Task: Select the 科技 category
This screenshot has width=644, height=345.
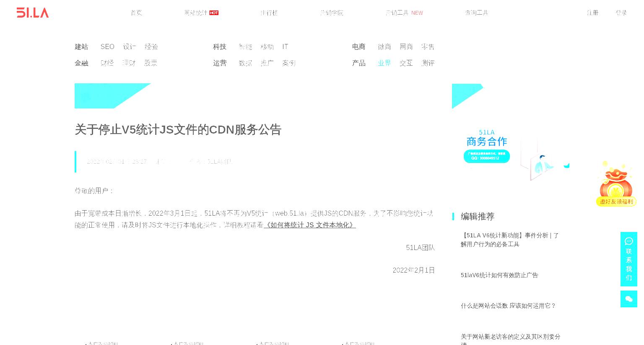Action: click(220, 46)
